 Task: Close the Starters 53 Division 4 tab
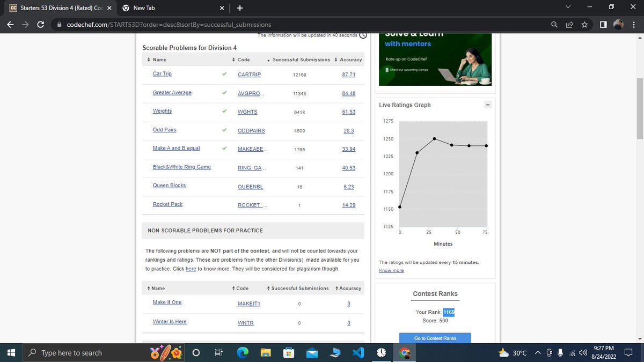108,8
